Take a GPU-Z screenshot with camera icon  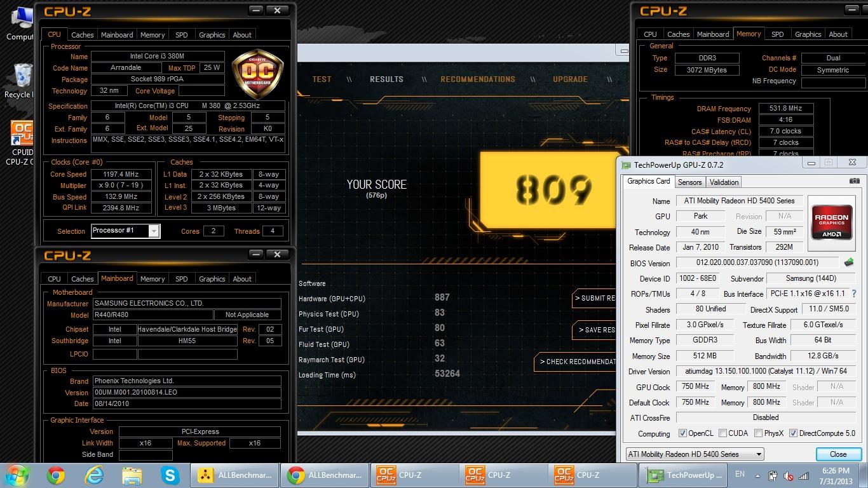pos(855,181)
